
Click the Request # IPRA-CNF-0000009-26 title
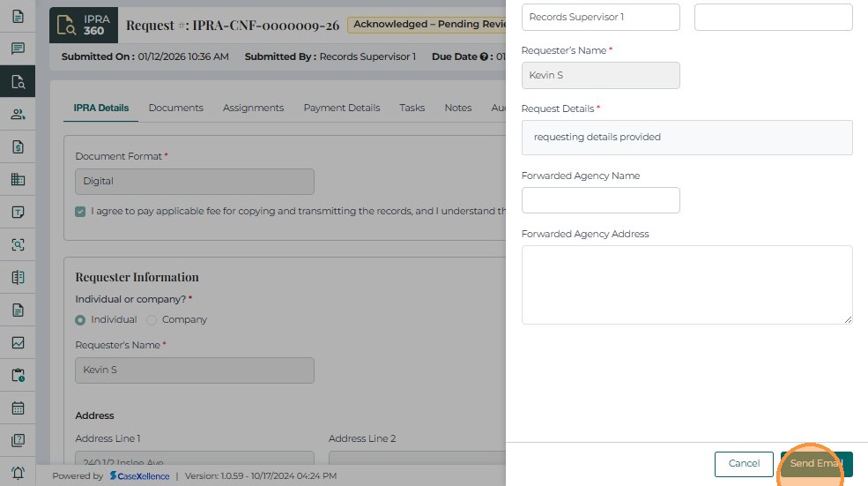233,26
